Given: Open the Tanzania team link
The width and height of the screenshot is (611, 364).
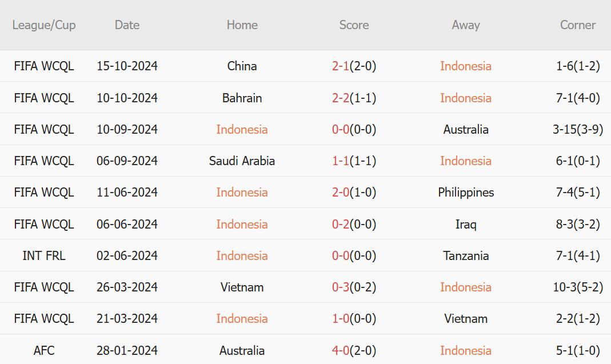Looking at the screenshot, I should [466, 255].
